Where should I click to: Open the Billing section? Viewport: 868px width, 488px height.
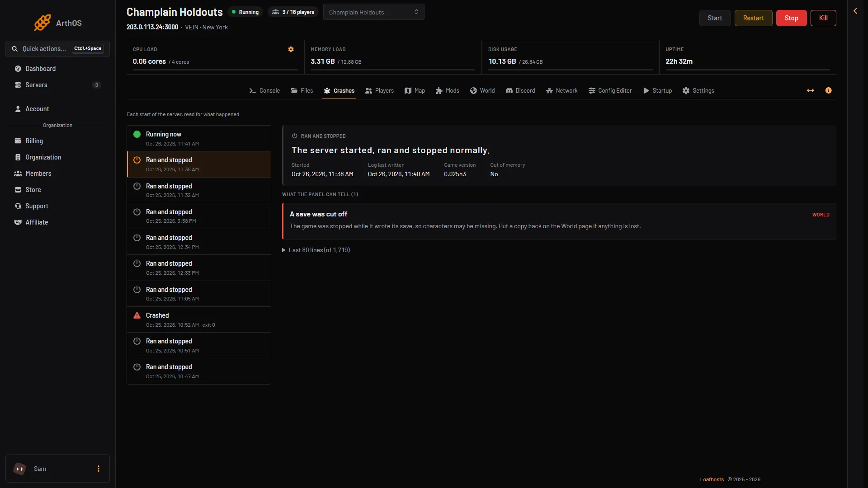pyautogui.click(x=57, y=141)
